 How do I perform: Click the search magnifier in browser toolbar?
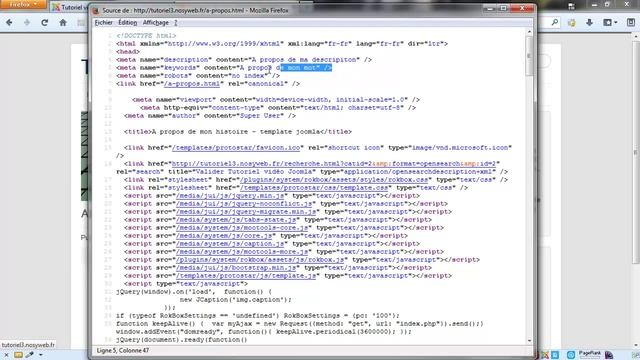click(x=555, y=23)
